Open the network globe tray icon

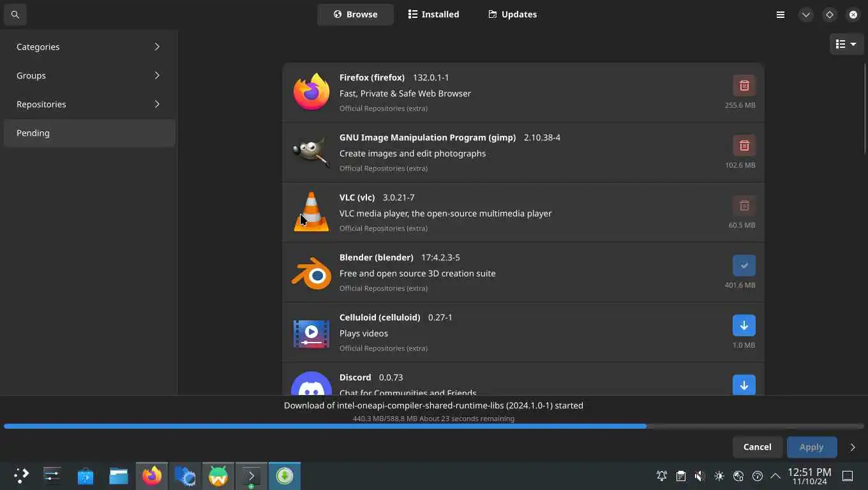point(738,476)
